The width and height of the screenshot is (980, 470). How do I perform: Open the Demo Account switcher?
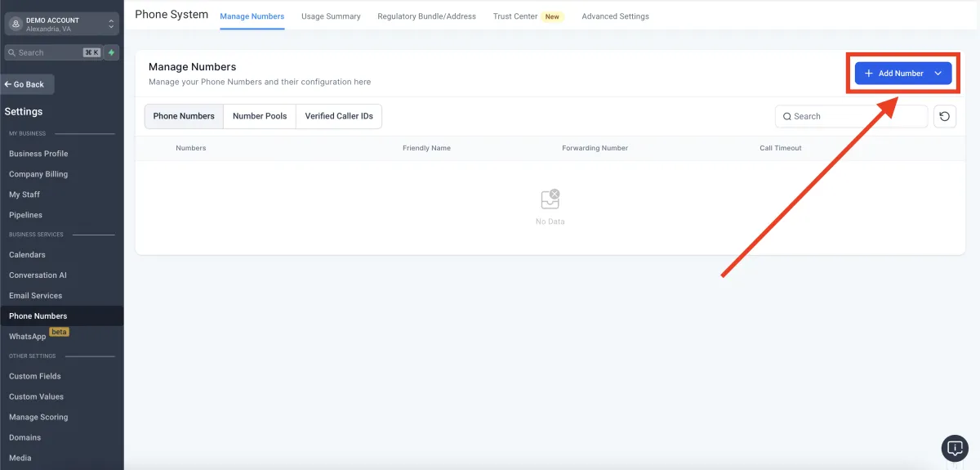62,25
